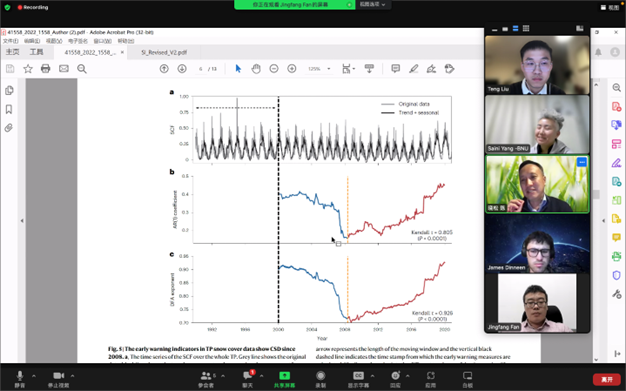Go to previous page with the up arrow
Image resolution: width=626 pixels, height=391 pixels.
164,69
